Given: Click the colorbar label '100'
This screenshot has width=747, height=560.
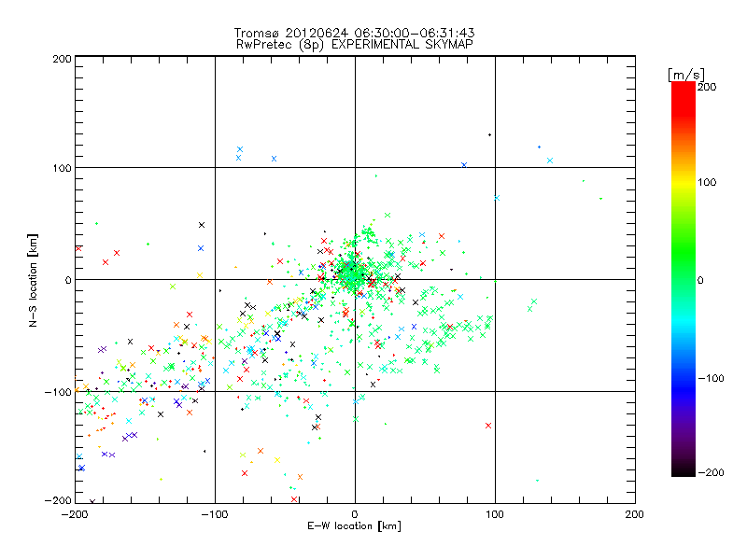Looking at the screenshot, I should 707,182.
